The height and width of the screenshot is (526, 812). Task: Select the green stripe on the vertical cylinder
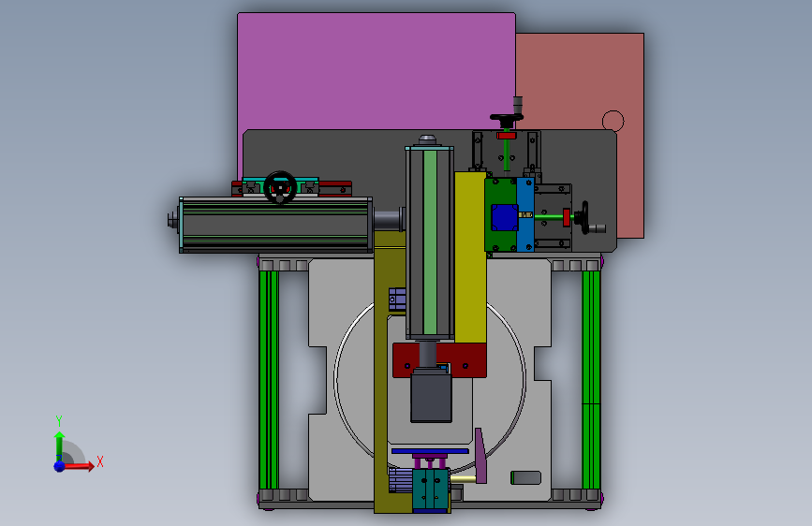click(x=430, y=242)
